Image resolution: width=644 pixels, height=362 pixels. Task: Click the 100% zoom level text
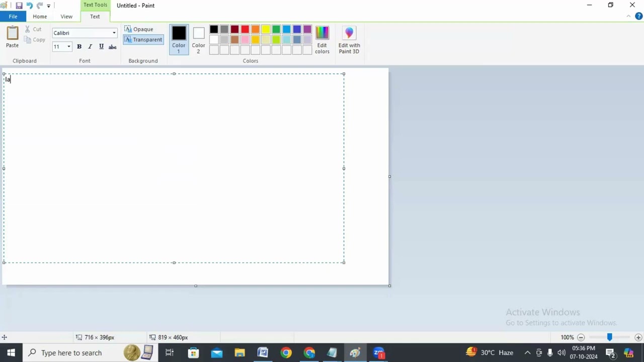tap(567, 337)
